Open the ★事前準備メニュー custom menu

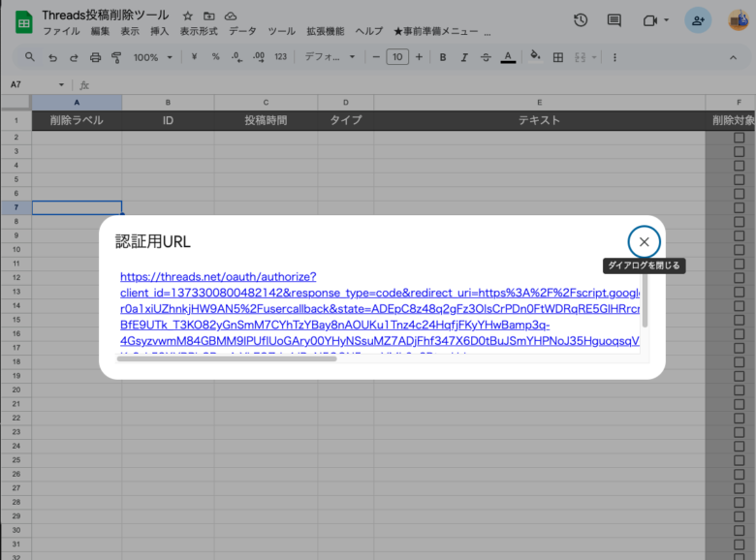[x=436, y=31]
